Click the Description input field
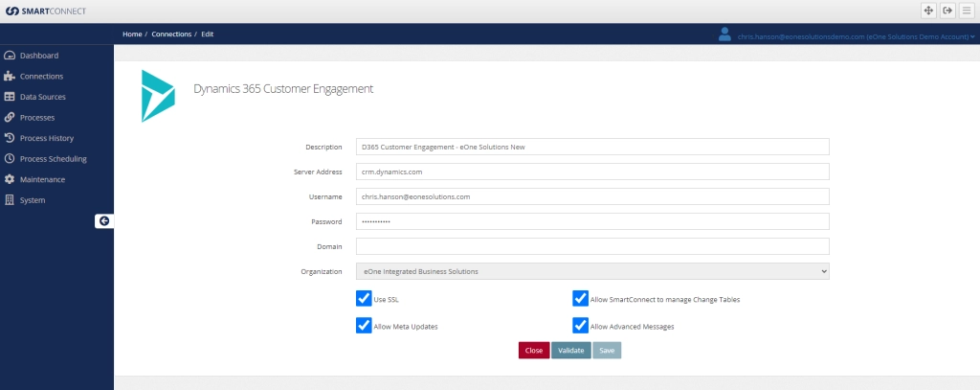The width and height of the screenshot is (980, 390). 592,147
